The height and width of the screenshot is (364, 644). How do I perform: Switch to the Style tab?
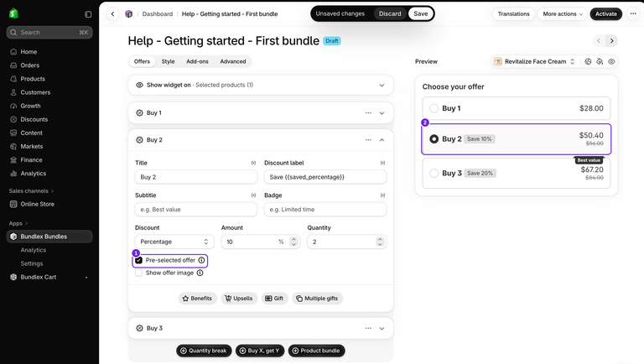(x=168, y=61)
